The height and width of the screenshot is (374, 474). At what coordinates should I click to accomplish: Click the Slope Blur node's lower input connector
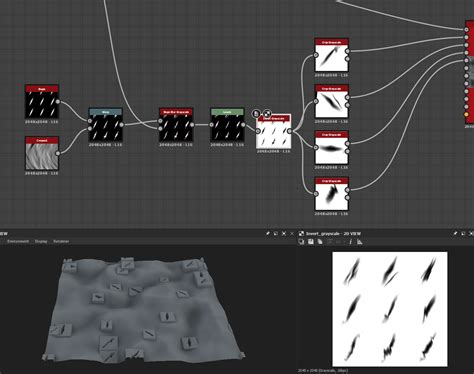(x=160, y=129)
